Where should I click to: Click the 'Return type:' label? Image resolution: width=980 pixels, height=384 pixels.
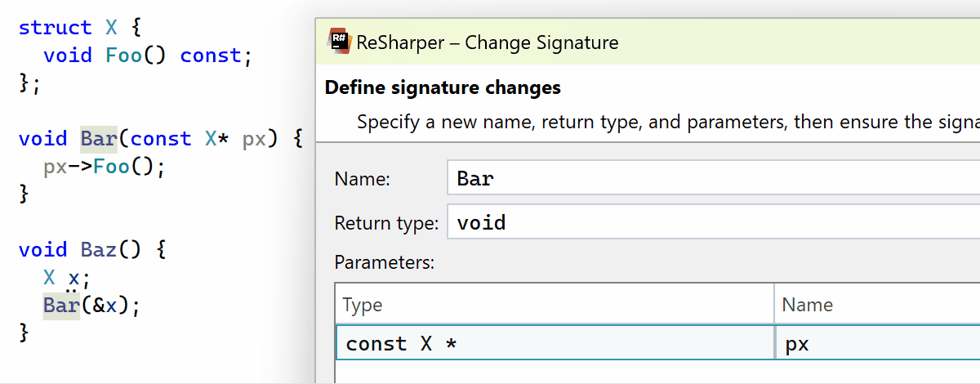point(386,222)
